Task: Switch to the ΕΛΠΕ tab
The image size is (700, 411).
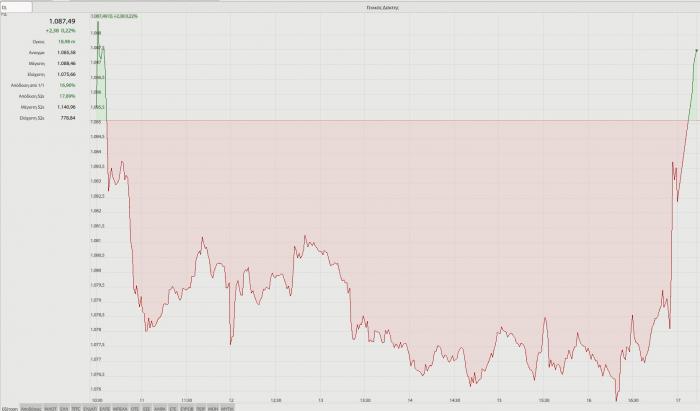Action: (103, 408)
